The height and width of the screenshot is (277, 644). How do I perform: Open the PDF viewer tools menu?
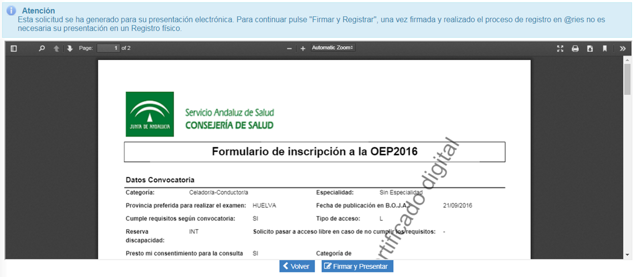623,48
